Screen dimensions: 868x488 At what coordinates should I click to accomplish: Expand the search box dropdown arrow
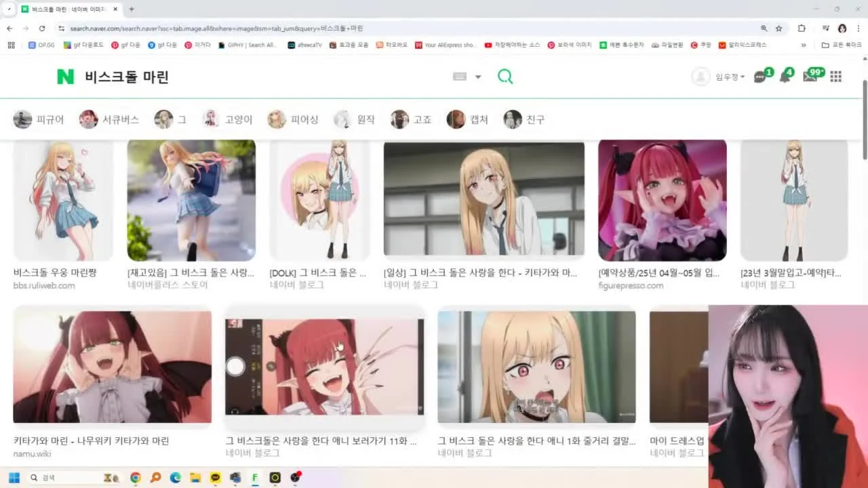(x=478, y=77)
